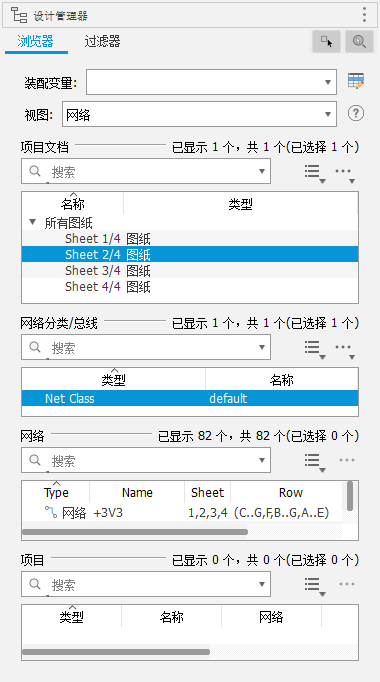Open list options in 项目文档 section
This screenshot has height=682, width=380.
[315, 173]
